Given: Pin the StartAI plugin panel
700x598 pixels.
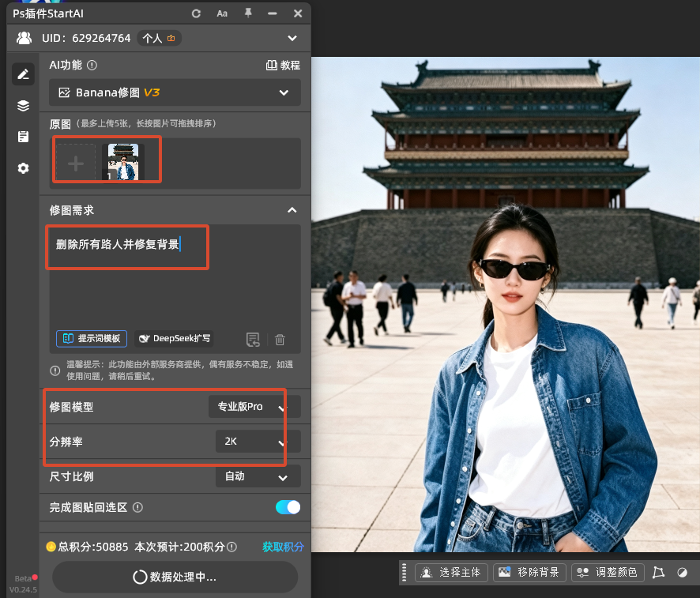Looking at the screenshot, I should click(x=248, y=13).
